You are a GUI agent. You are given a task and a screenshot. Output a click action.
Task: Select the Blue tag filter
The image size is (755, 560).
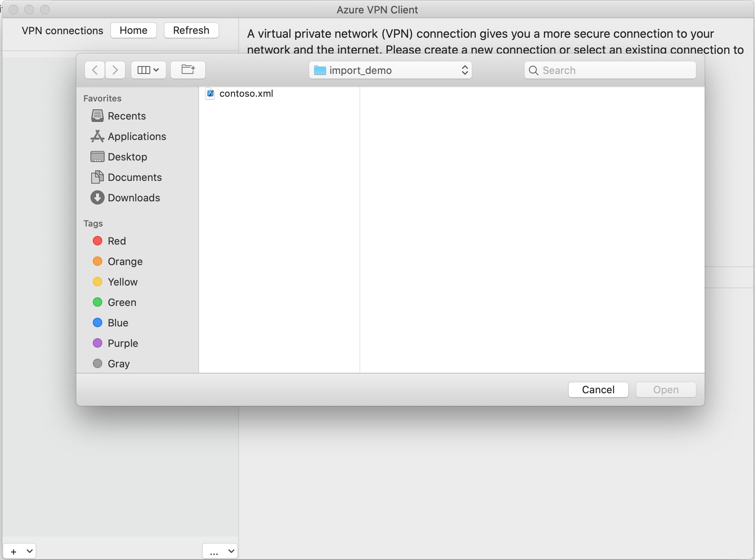click(117, 322)
